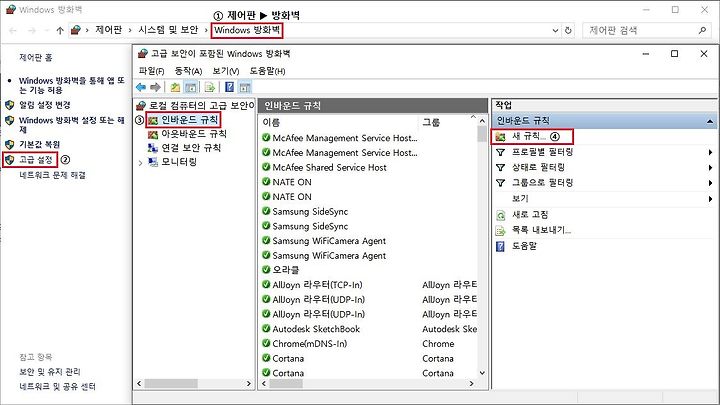Open the 동작(A) menu

click(x=188, y=71)
